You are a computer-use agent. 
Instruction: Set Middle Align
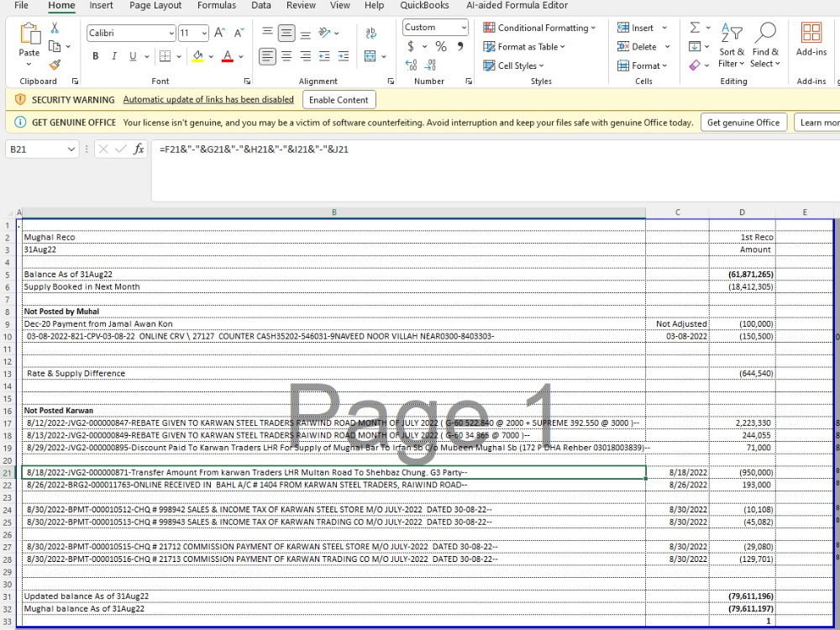pyautogui.click(x=286, y=33)
